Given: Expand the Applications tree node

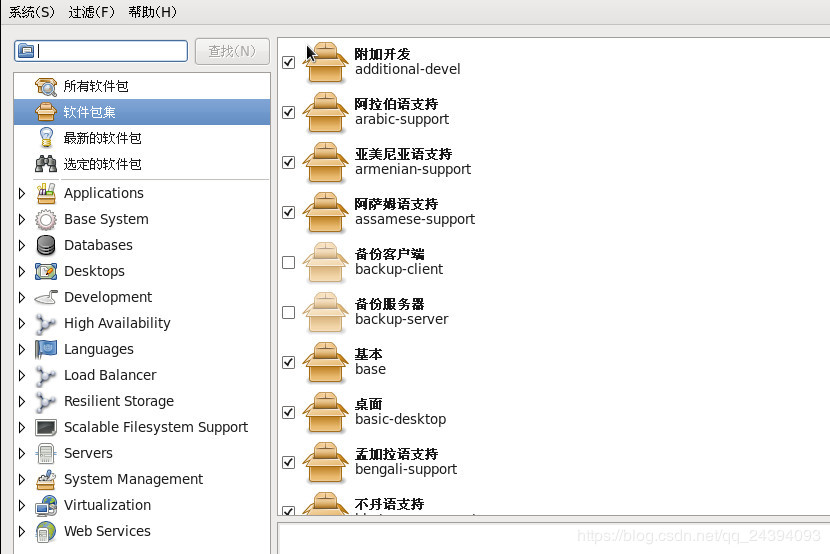Looking at the screenshot, I should [22, 193].
